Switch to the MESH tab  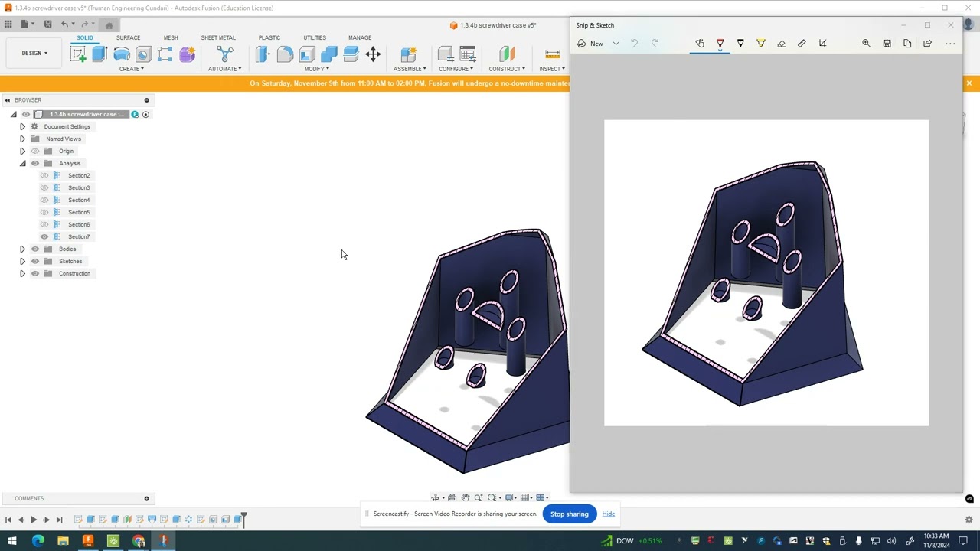pyautogui.click(x=170, y=37)
